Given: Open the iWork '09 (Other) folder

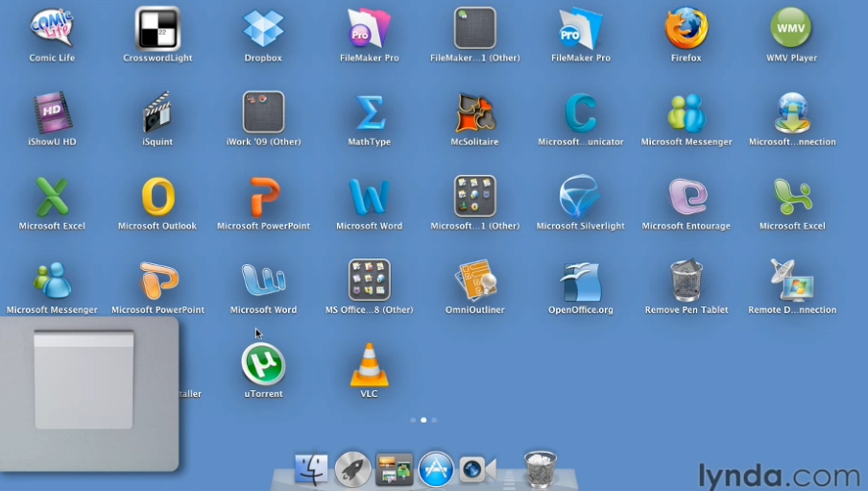Looking at the screenshot, I should 263,112.
